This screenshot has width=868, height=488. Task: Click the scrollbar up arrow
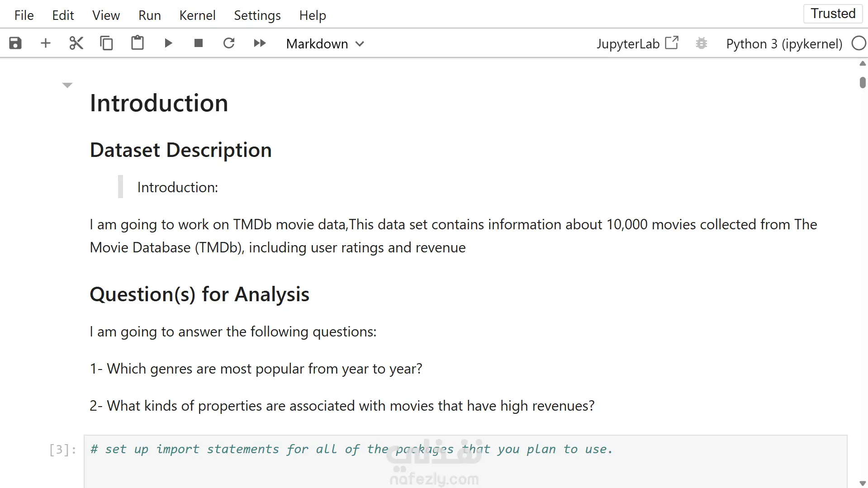tap(863, 64)
